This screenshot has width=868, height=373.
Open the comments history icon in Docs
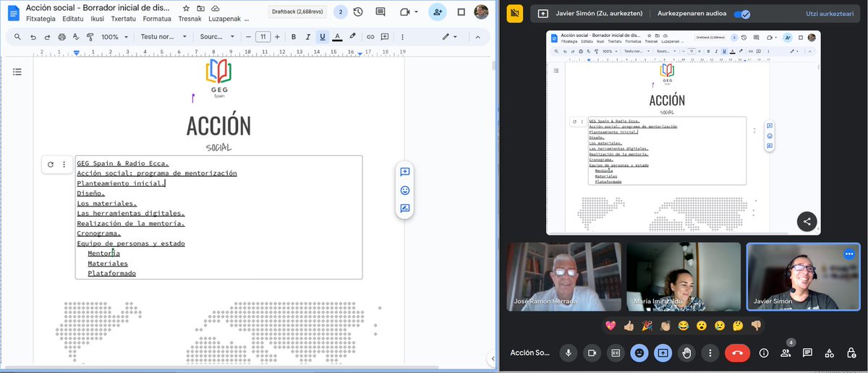(x=380, y=12)
